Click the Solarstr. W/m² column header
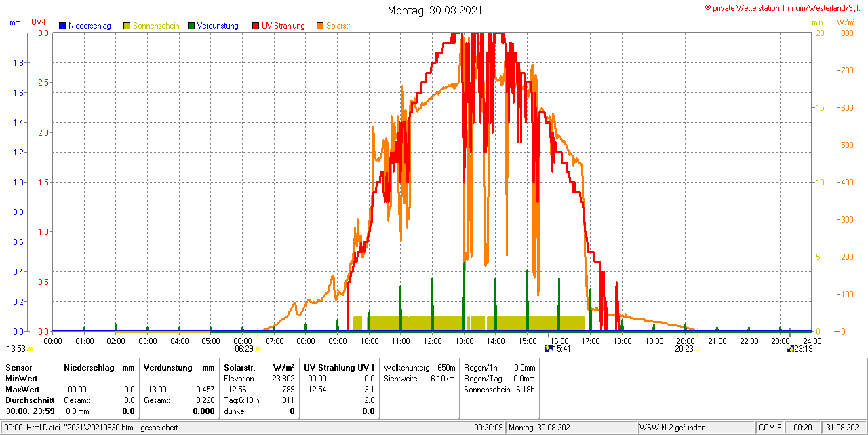 pyautogui.click(x=259, y=367)
